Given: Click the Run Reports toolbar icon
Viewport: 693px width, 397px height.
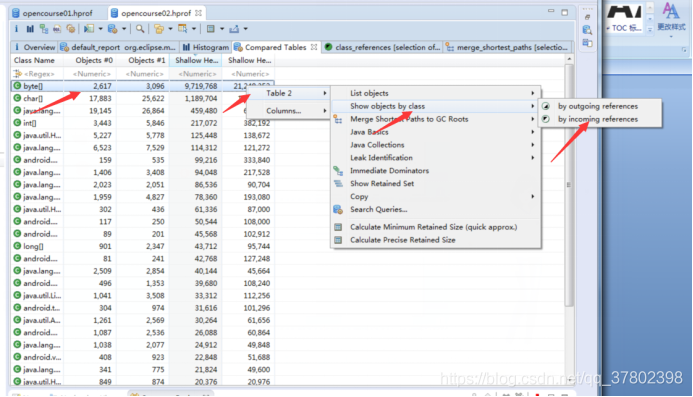Looking at the screenshot, I should (89, 29).
